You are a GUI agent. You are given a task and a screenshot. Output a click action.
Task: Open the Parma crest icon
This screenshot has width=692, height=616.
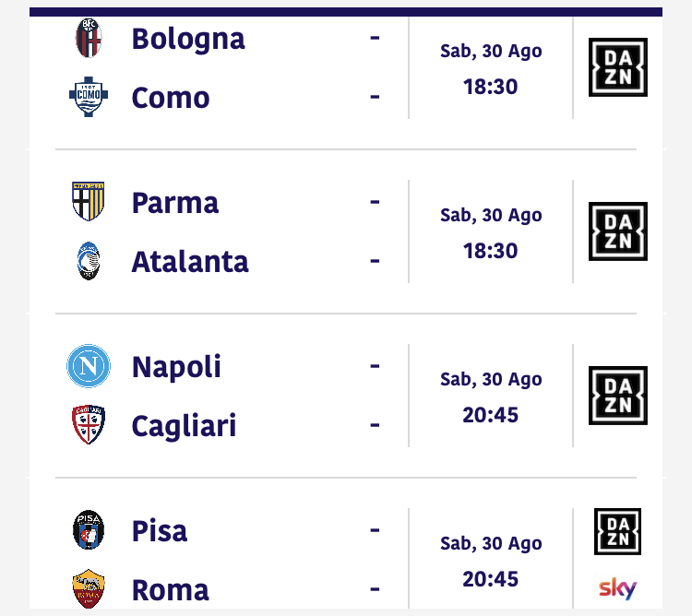(x=89, y=202)
